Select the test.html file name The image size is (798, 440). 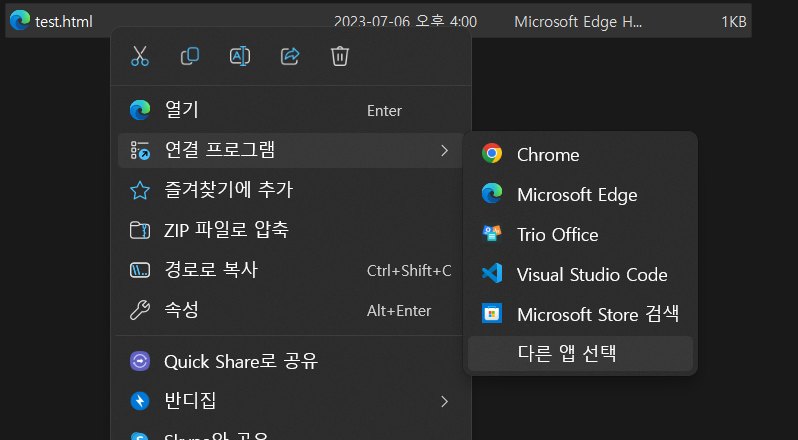point(64,22)
